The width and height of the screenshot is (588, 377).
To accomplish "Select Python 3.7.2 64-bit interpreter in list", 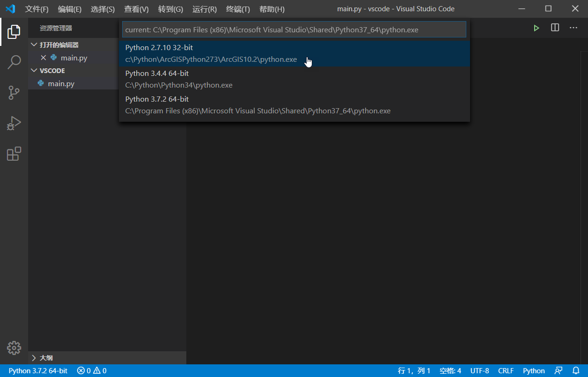I will 294,105.
